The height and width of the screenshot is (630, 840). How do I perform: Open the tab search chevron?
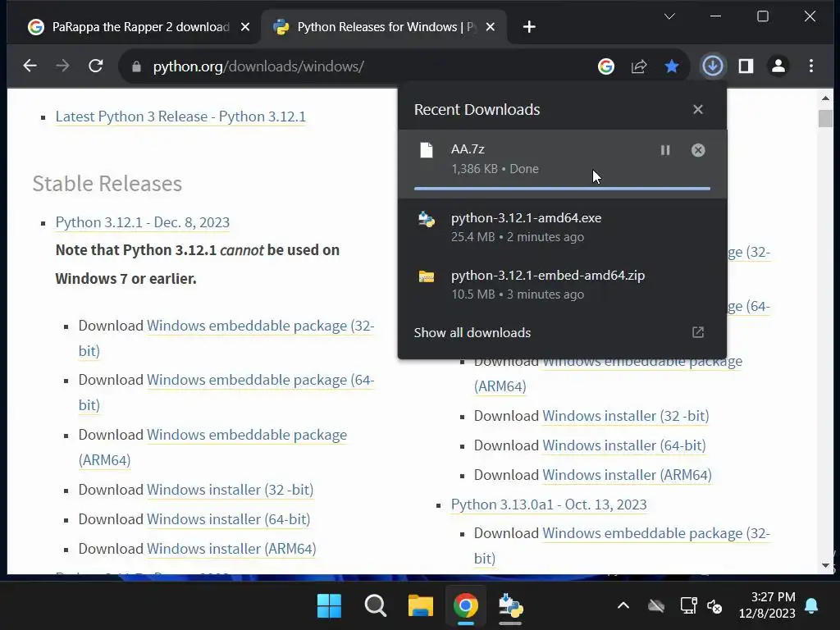coord(669,16)
